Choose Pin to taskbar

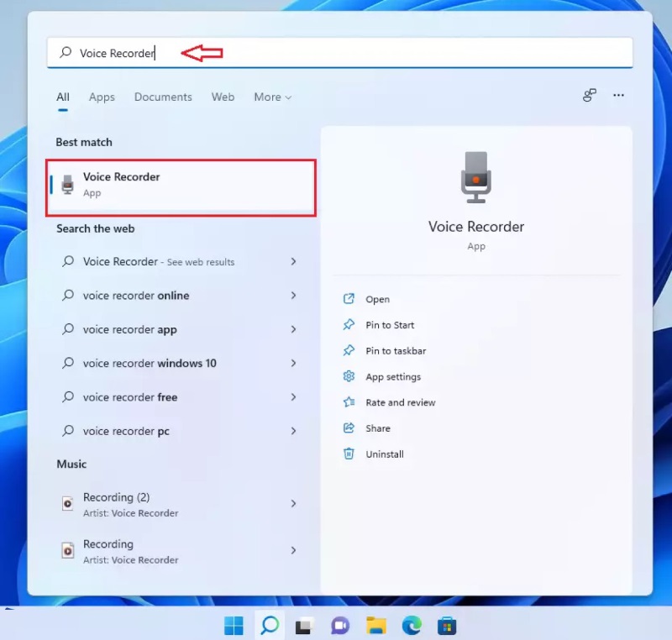coord(396,351)
